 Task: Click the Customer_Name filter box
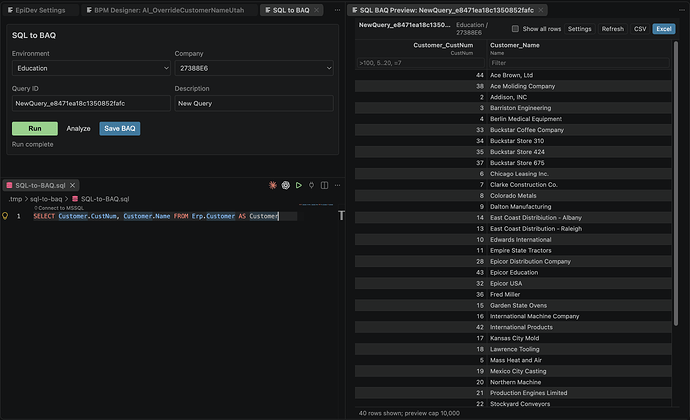tap(579, 63)
